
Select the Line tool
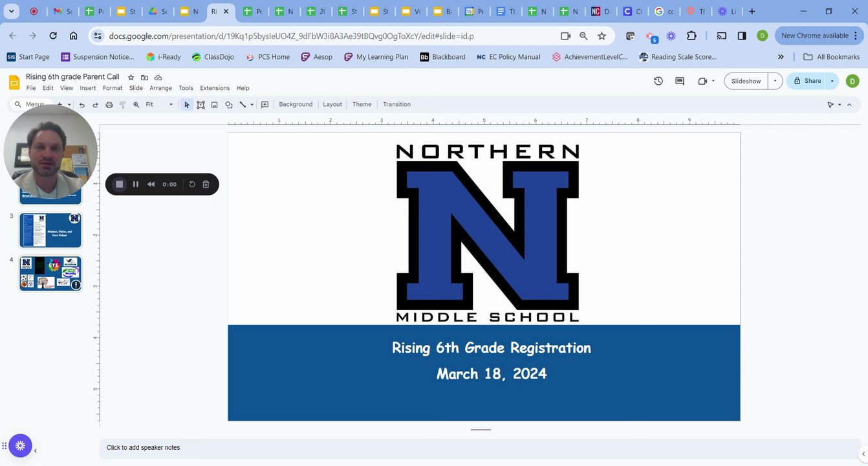click(243, 104)
